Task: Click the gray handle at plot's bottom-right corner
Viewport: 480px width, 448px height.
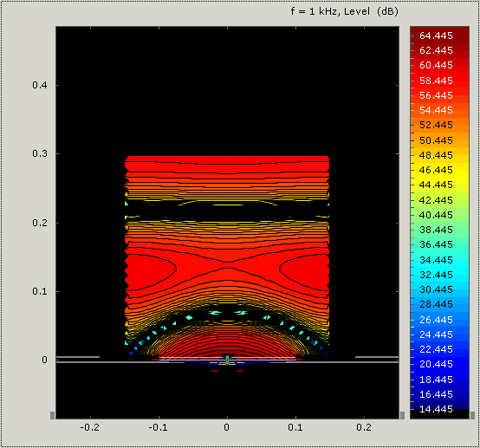Action: click(402, 415)
